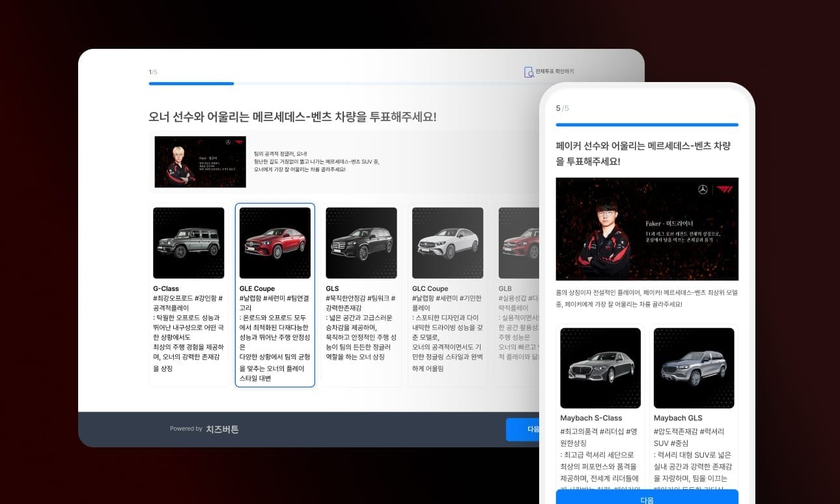This screenshot has width=840, height=504.
Task: Click the document-magnifier icon for 전체투표 확인하기
Action: coord(529,72)
